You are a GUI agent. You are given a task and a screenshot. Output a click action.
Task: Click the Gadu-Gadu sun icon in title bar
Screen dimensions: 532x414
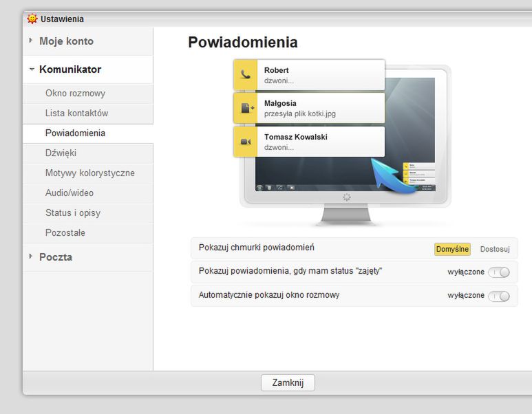pyautogui.click(x=32, y=19)
